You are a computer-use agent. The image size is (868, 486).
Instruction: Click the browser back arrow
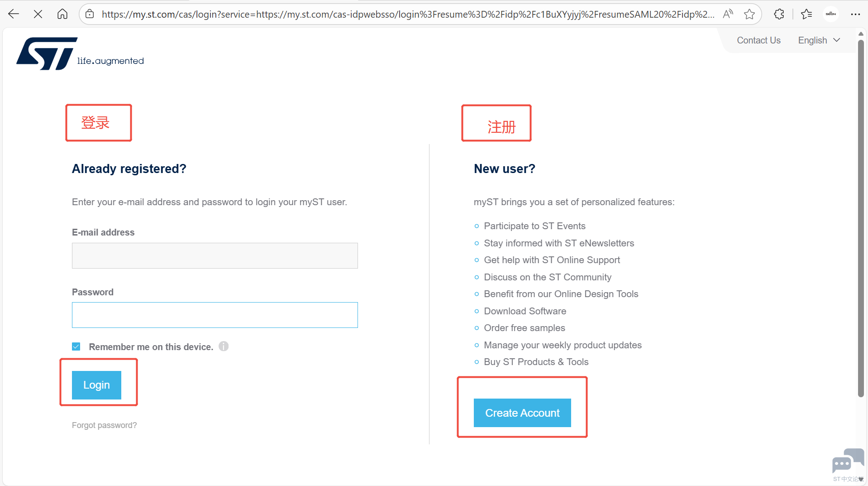coord(14,14)
